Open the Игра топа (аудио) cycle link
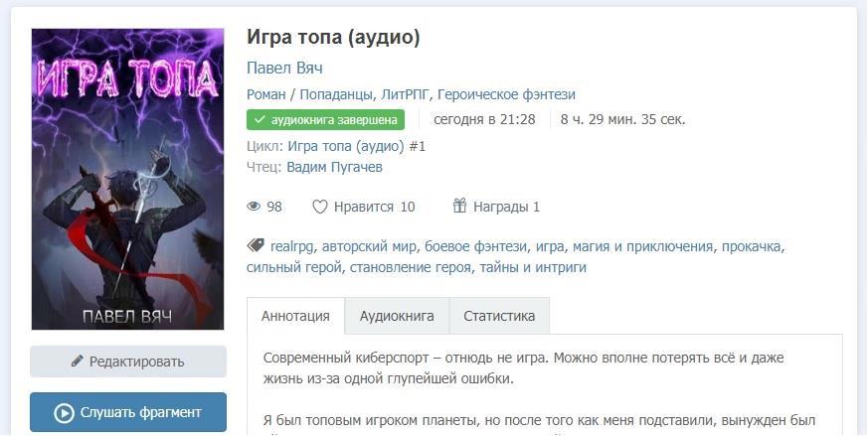The height and width of the screenshot is (436, 868). click(x=345, y=146)
